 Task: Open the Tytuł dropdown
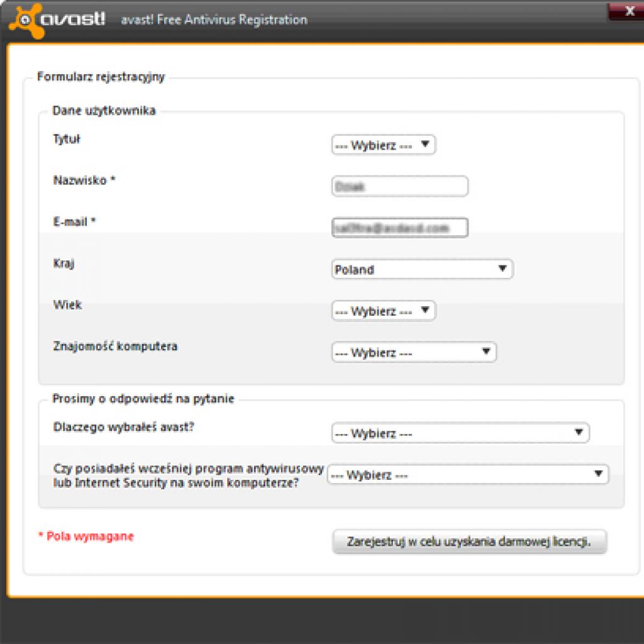pyautogui.click(x=383, y=145)
